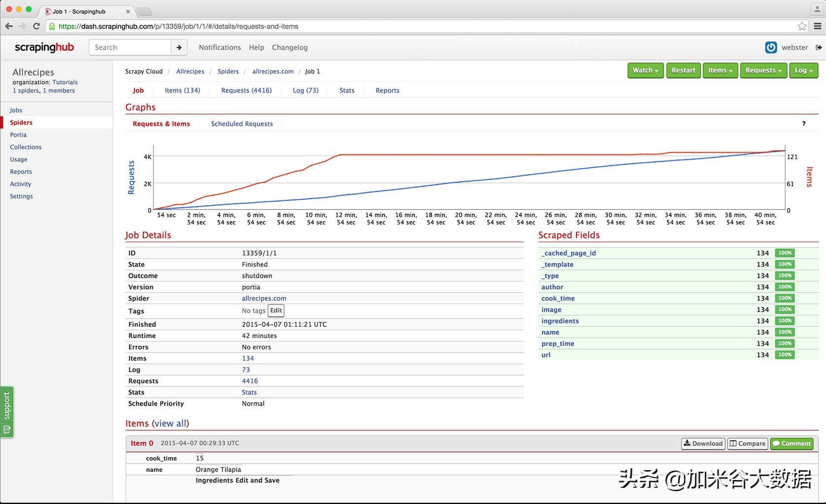Switch to the Log (73) tab
The image size is (826, 504).
[306, 91]
